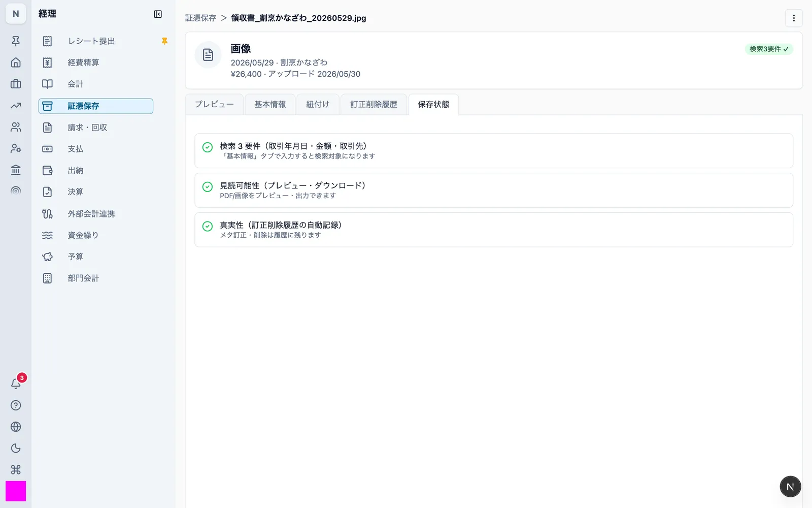The image size is (812, 508).
Task: Click the document icon beside 画像
Action: pyautogui.click(x=208, y=55)
